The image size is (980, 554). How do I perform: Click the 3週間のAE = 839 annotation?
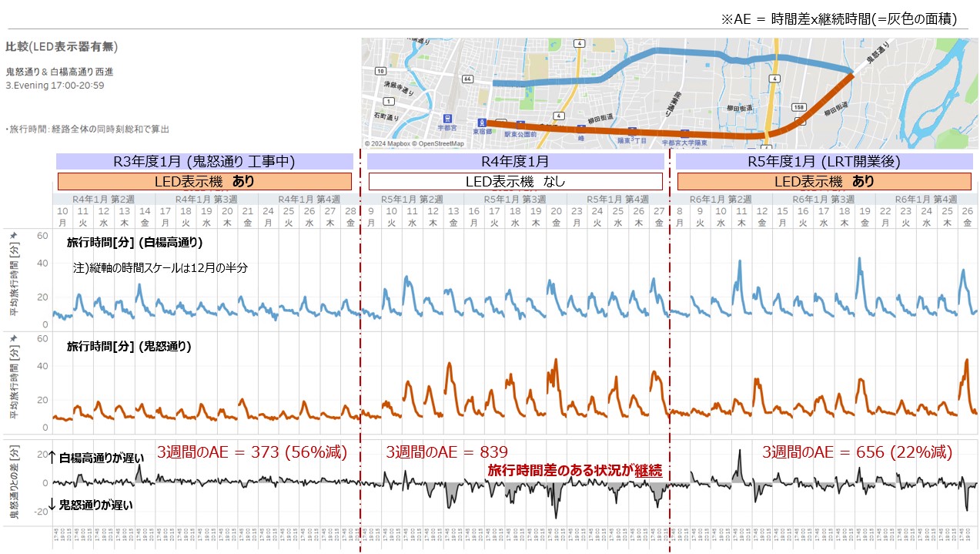click(x=447, y=452)
